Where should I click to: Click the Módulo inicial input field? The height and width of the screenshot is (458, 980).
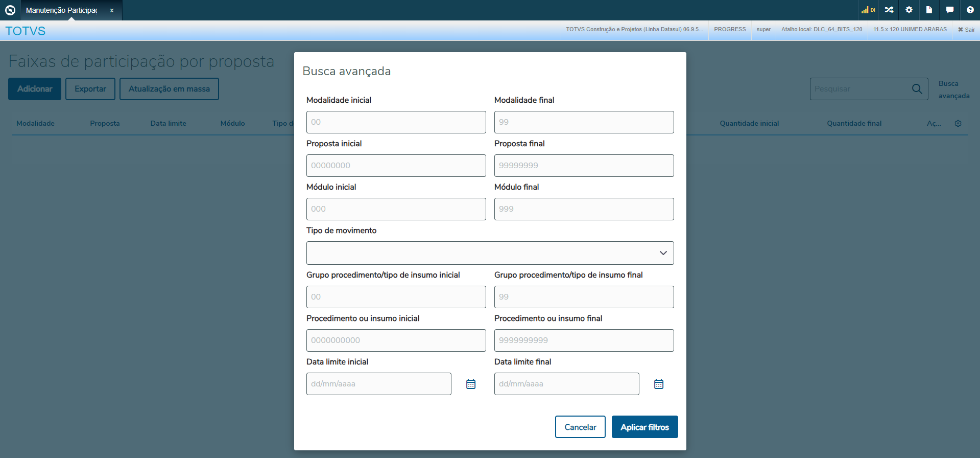point(396,209)
